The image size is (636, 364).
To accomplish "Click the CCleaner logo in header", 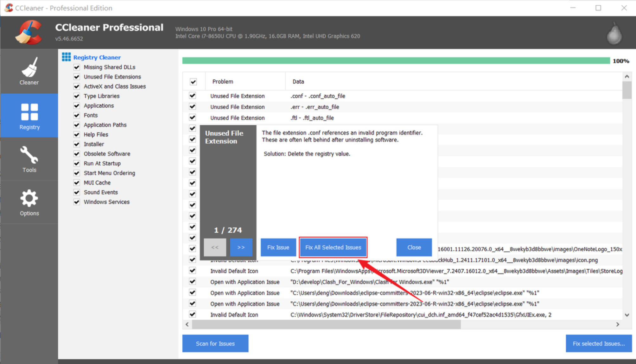I will (x=29, y=33).
